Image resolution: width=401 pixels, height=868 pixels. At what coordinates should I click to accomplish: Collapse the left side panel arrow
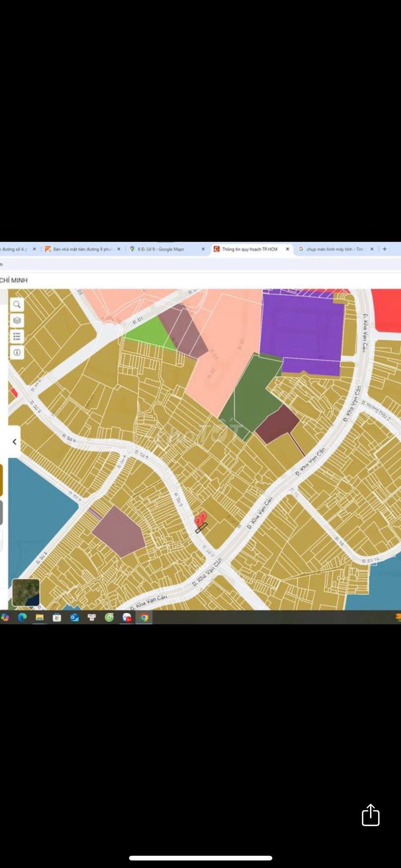point(14,442)
